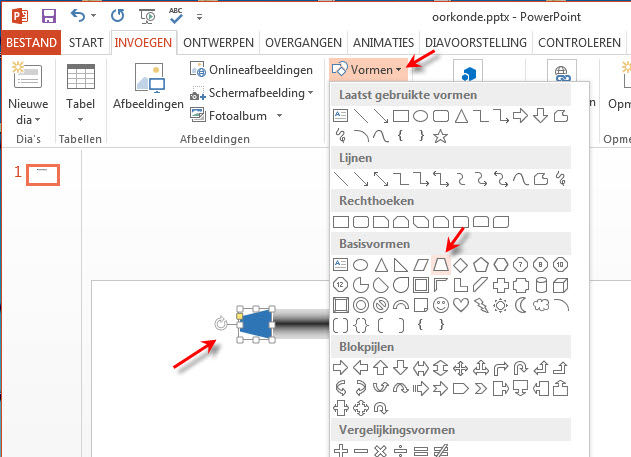The image size is (631, 457).
Task: Select the INVOEGEN tab
Action: pos(143,42)
